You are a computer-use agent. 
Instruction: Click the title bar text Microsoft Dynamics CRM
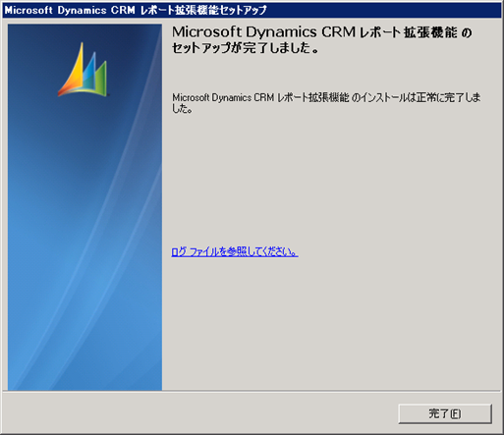(70, 10)
